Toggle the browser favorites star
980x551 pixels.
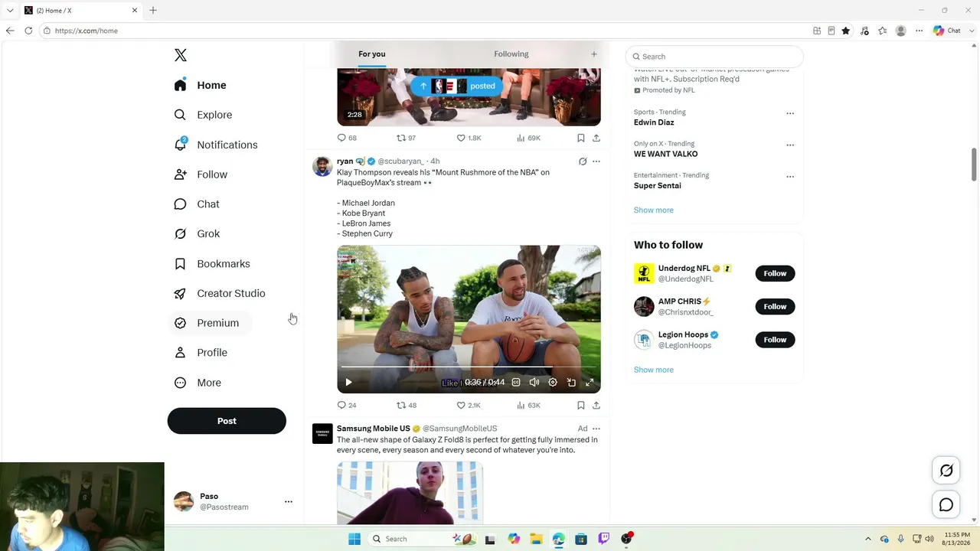[845, 31]
